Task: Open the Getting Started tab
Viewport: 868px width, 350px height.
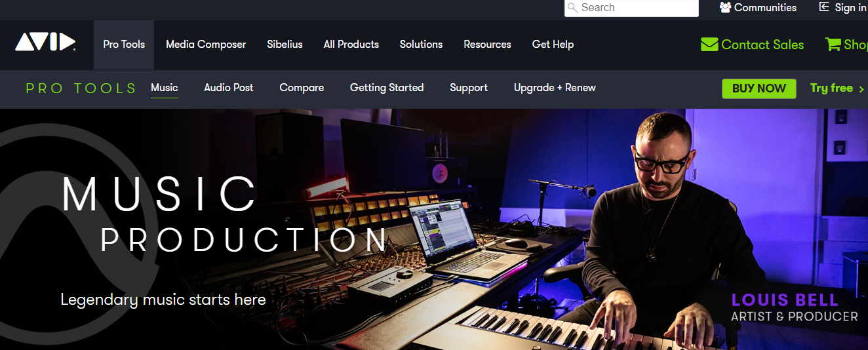Action: (x=387, y=88)
